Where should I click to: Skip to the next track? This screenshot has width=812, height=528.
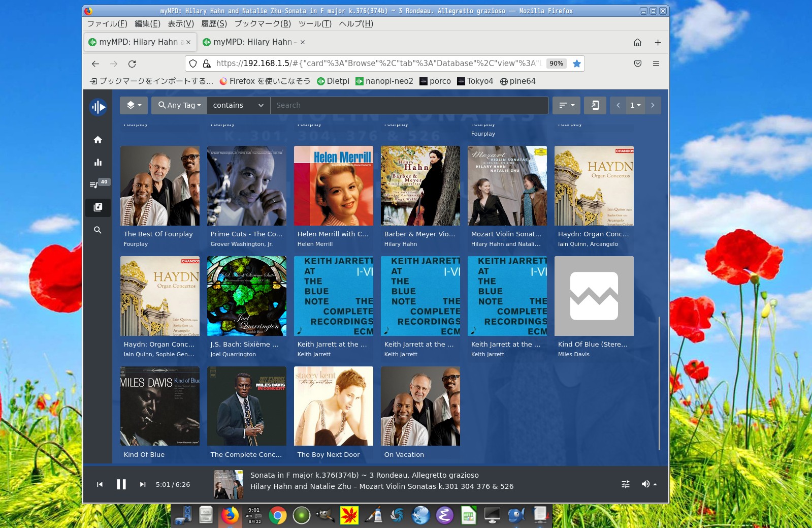pos(143,484)
